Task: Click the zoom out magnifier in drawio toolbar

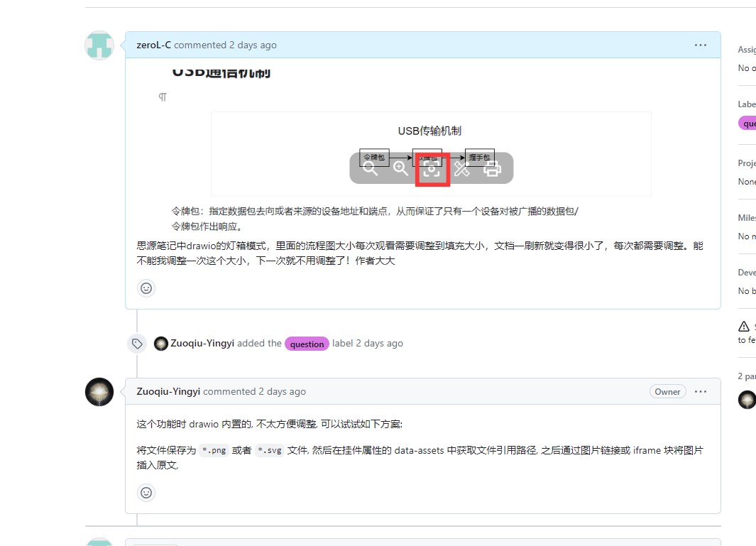Action: [x=370, y=168]
